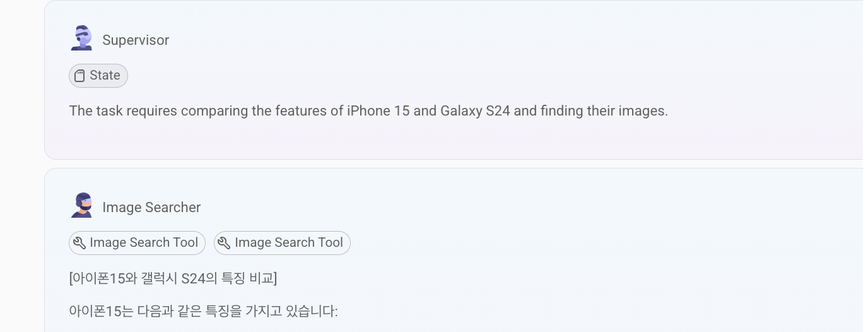The height and width of the screenshot is (332, 868).
Task: Select the Image Searcher agent name
Action: [151, 208]
